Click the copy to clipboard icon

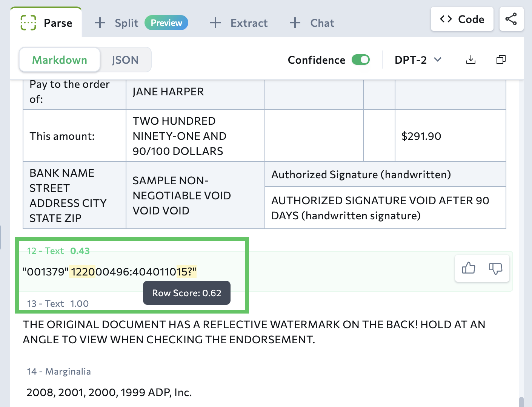coord(501,60)
